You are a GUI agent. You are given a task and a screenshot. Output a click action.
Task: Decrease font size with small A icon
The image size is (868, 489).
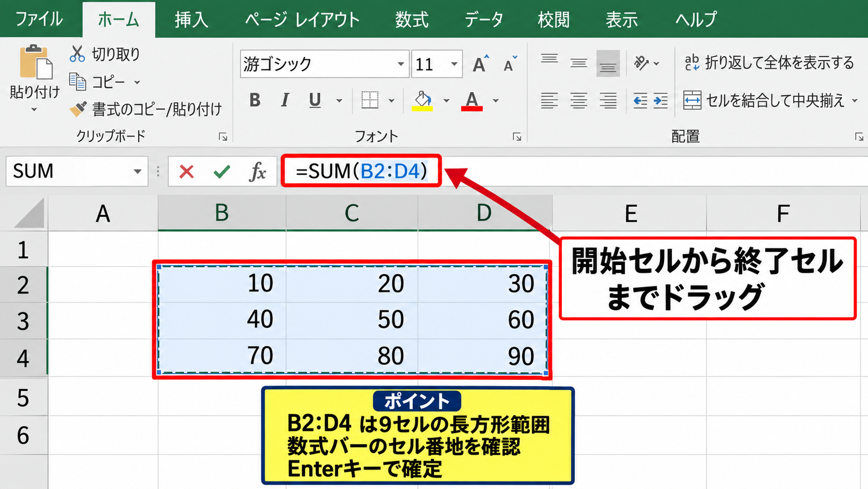click(x=510, y=64)
